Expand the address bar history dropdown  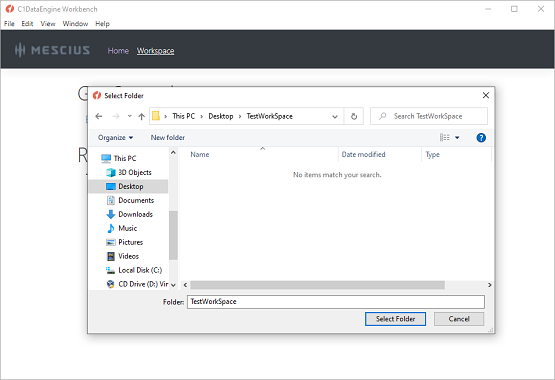[334, 116]
